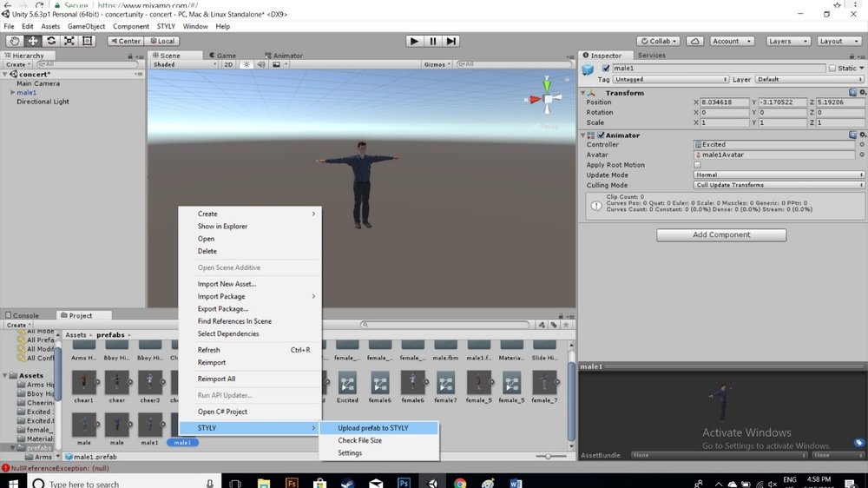Toggle Center pivot mode button
868x488 pixels.
point(126,41)
